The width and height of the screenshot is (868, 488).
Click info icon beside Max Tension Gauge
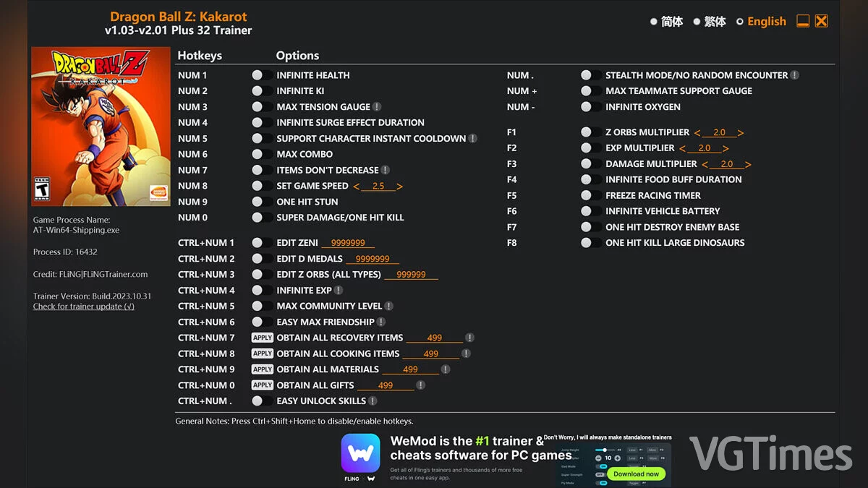377,107
